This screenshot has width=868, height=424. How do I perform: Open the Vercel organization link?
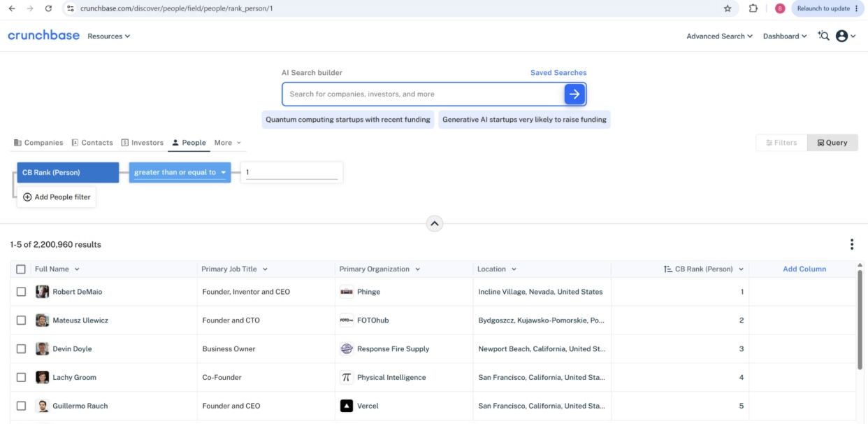pyautogui.click(x=368, y=406)
